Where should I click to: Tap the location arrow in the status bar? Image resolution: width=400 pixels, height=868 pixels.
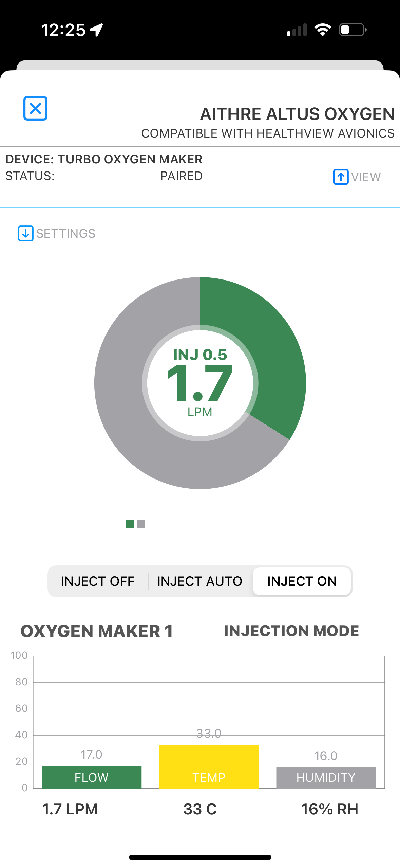[x=97, y=30]
